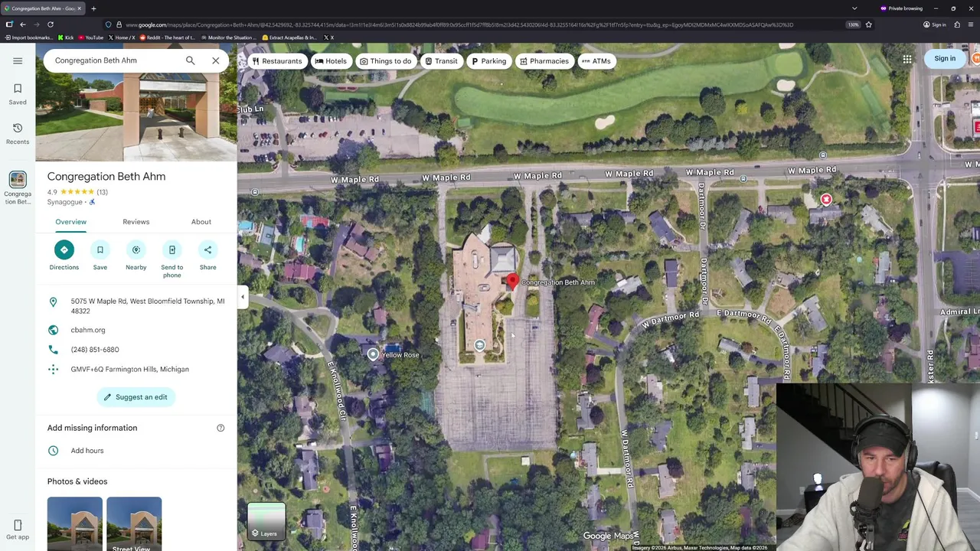
Task: Click the Import bookmarks item
Action: point(28,37)
